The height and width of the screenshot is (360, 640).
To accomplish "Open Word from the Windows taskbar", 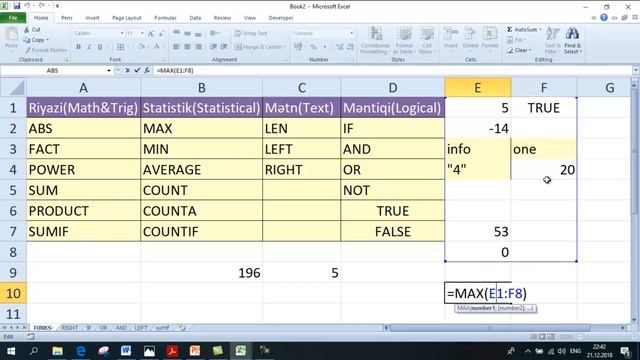I will point(126,351).
